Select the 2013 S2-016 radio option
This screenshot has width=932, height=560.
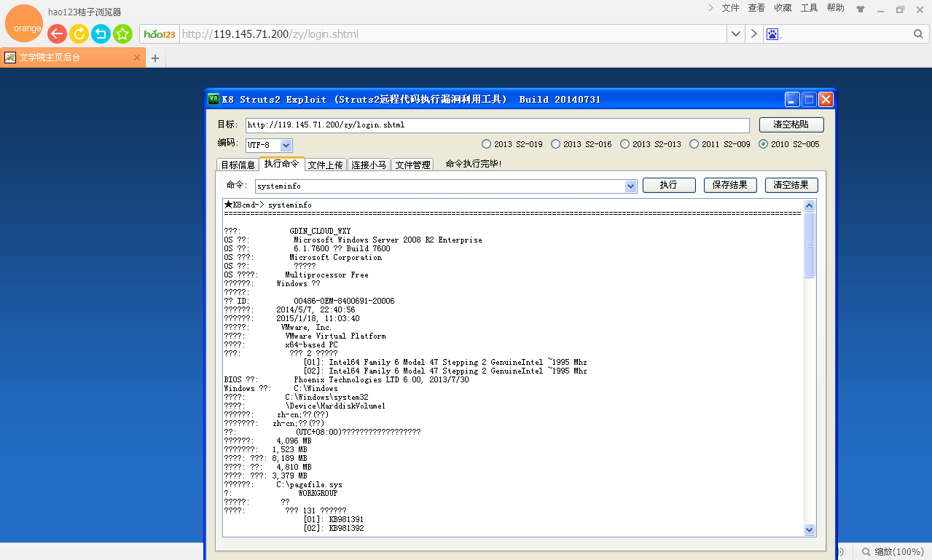pyautogui.click(x=581, y=144)
